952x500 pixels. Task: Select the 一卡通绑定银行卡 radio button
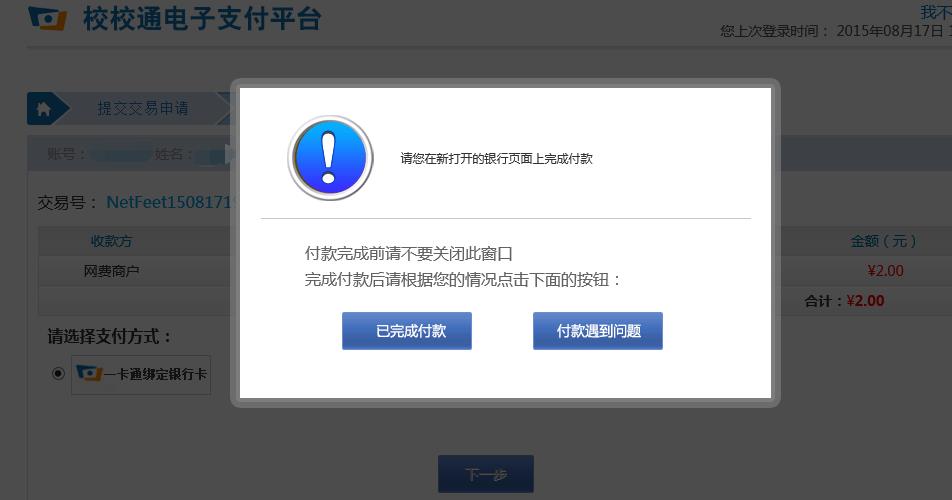[58, 373]
